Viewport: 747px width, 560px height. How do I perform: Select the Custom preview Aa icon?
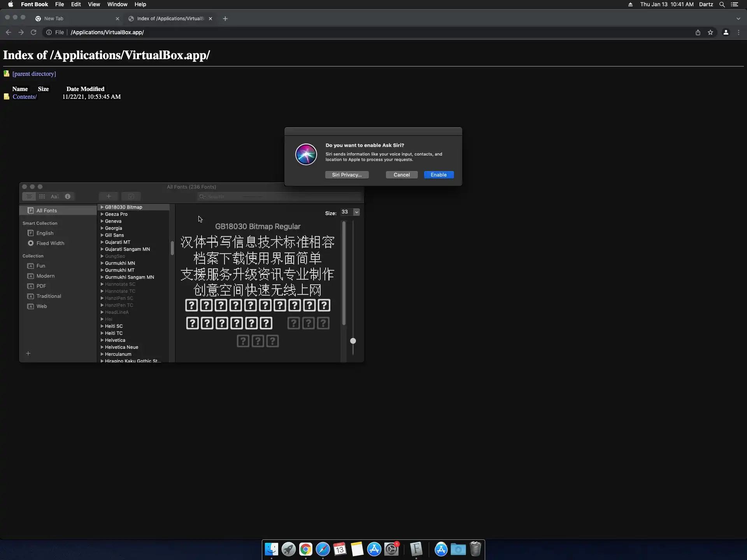coord(54,196)
